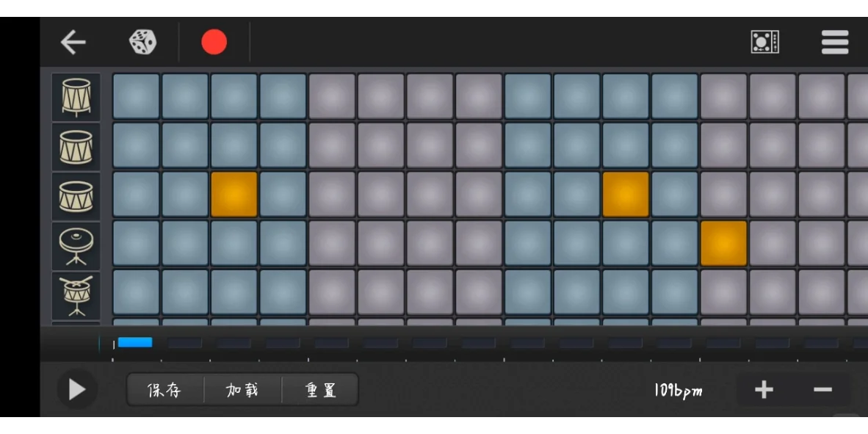Click the 加载 load button
This screenshot has height=434, width=868.
pyautogui.click(x=242, y=390)
